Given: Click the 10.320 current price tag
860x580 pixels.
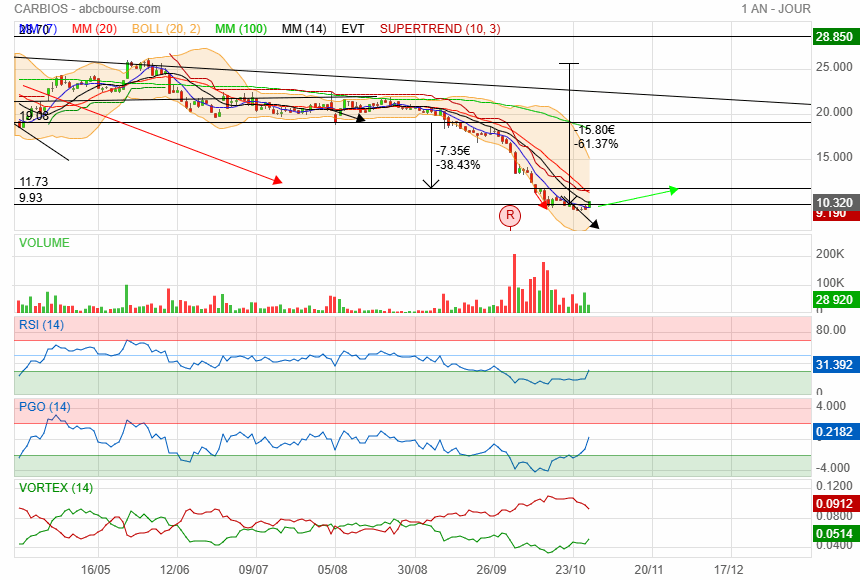Looking at the screenshot, I should click(x=833, y=202).
